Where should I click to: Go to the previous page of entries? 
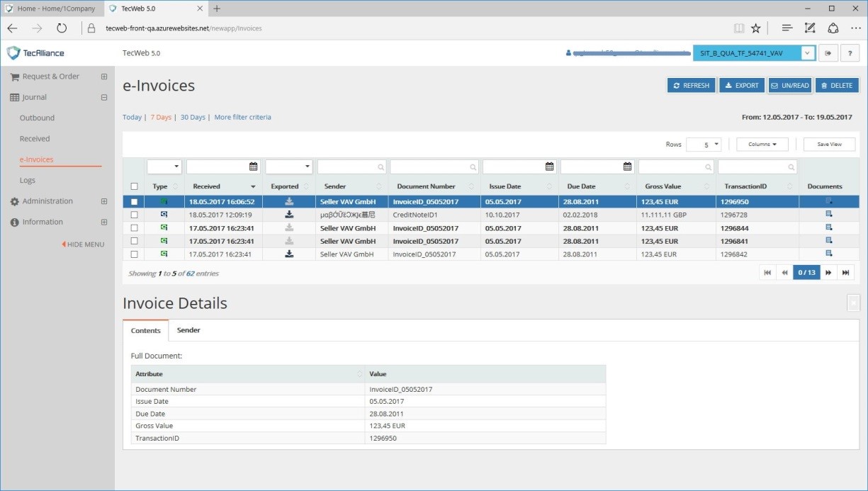[x=784, y=273]
